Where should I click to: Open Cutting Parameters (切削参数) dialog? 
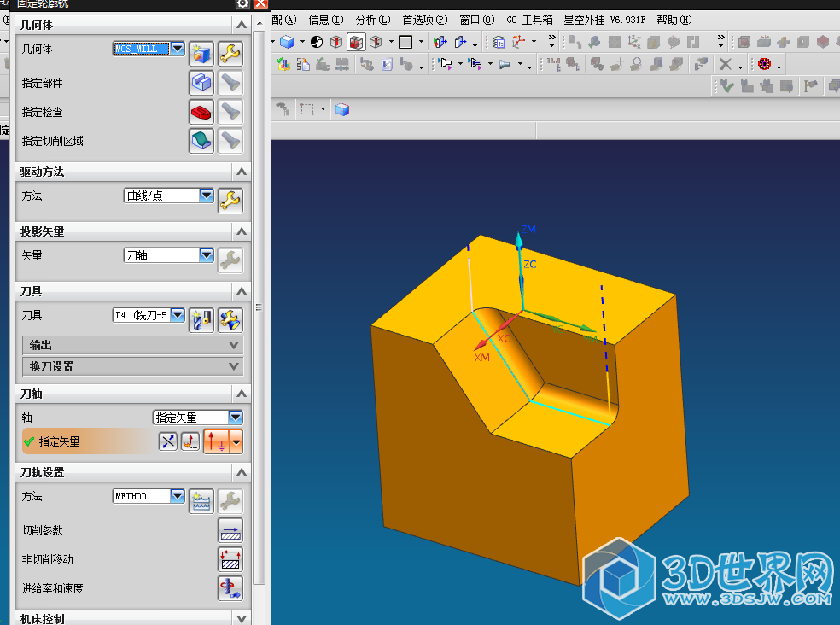pyautogui.click(x=230, y=530)
